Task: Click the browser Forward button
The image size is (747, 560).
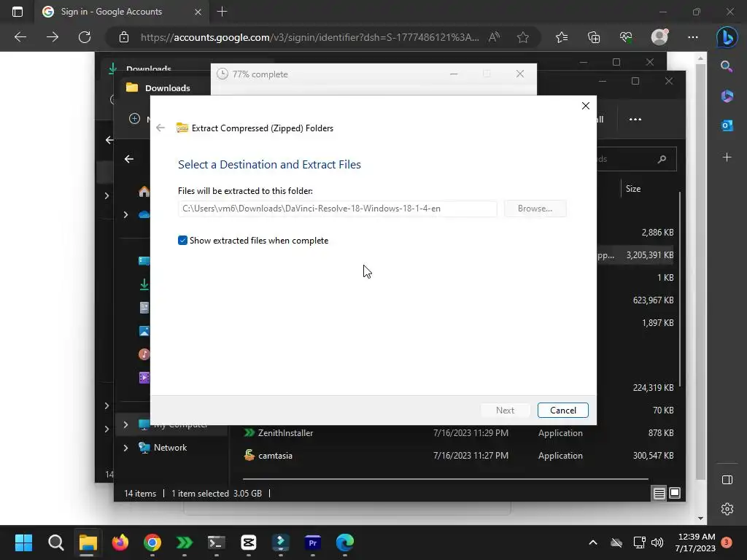Action: pyautogui.click(x=53, y=37)
